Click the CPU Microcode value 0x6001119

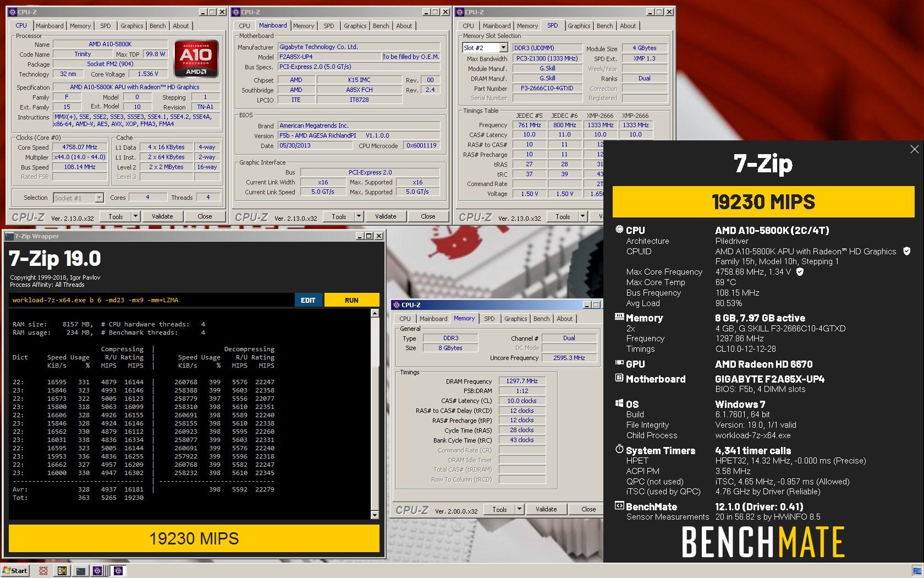coord(421,146)
